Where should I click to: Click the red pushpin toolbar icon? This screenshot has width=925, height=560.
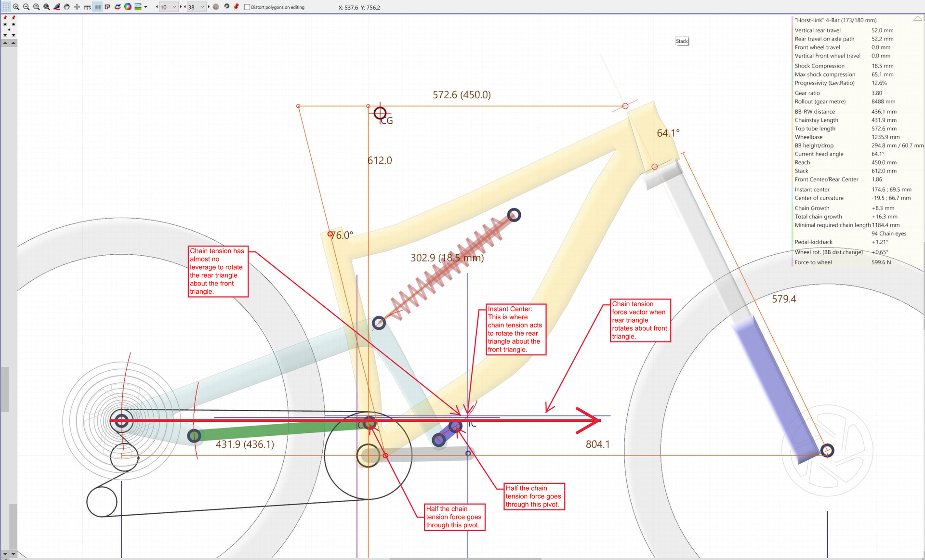pos(236,7)
